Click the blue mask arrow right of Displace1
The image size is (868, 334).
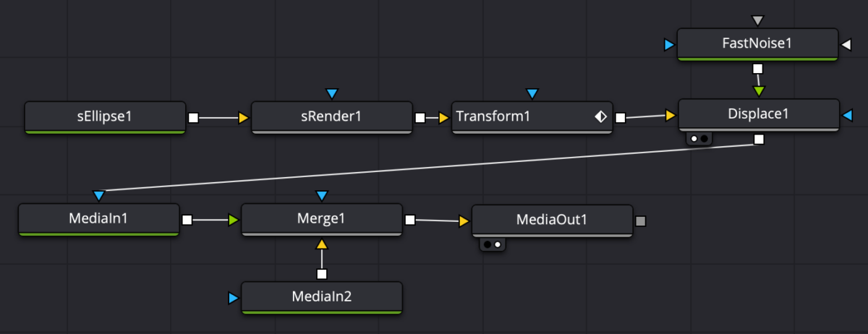(848, 116)
